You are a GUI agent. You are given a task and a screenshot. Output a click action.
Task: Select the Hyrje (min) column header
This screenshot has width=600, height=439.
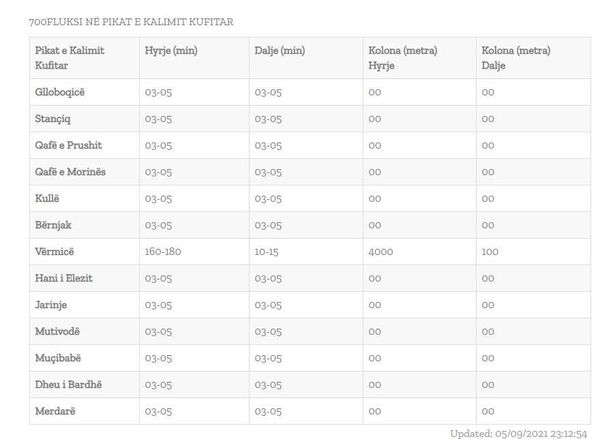171,51
